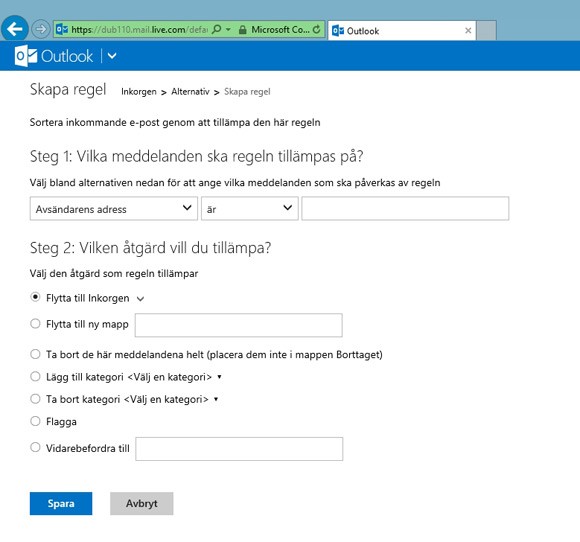Open a new blank browser tab
This screenshot has height=542, width=580.
(x=486, y=30)
